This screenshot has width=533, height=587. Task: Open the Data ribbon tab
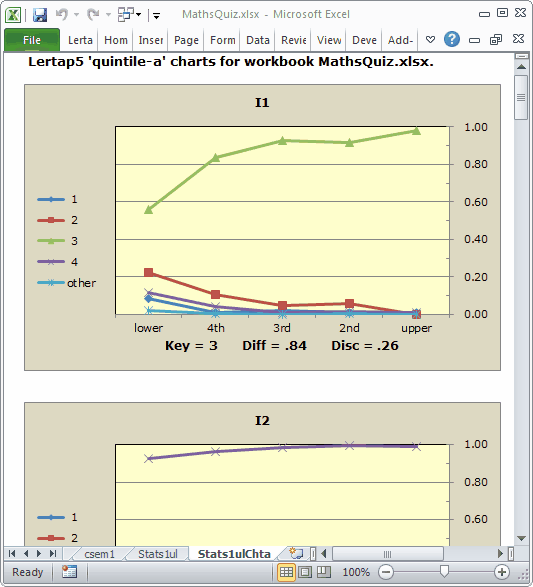pyautogui.click(x=258, y=40)
